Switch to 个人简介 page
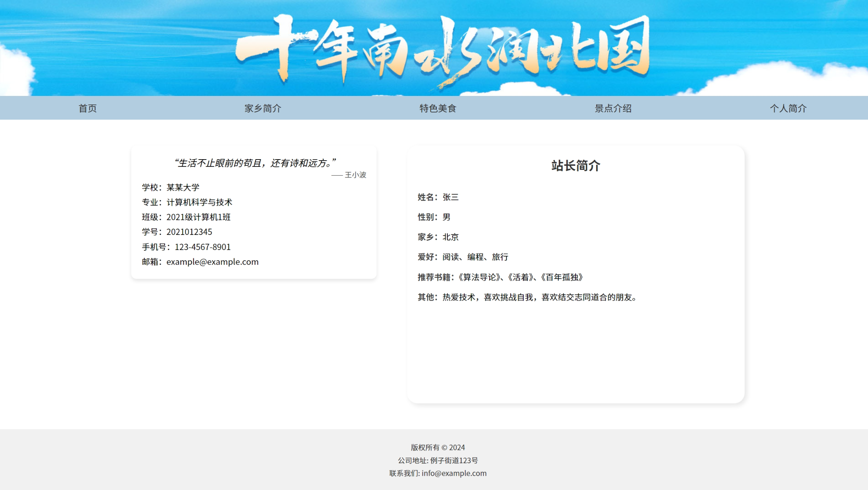 point(788,108)
